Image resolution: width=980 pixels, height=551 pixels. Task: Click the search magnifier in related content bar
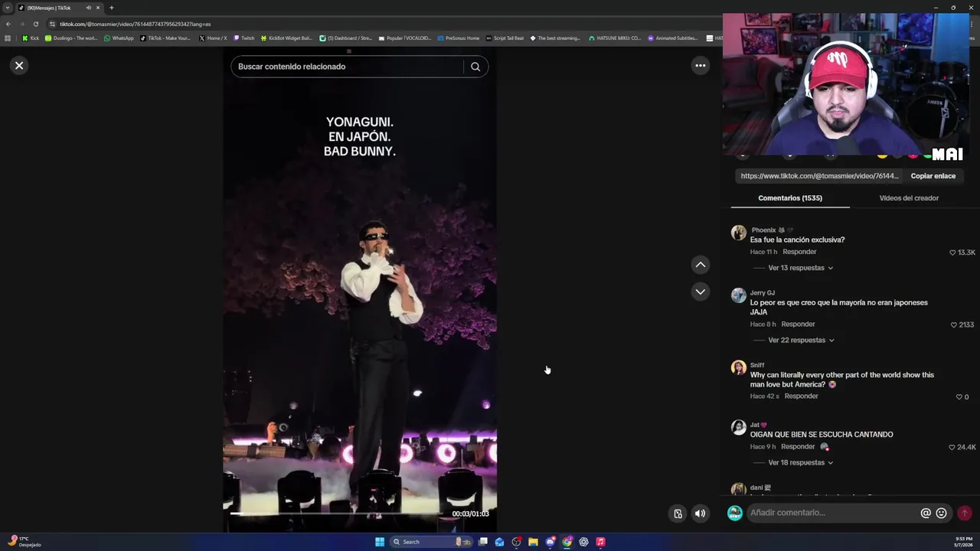point(475,67)
